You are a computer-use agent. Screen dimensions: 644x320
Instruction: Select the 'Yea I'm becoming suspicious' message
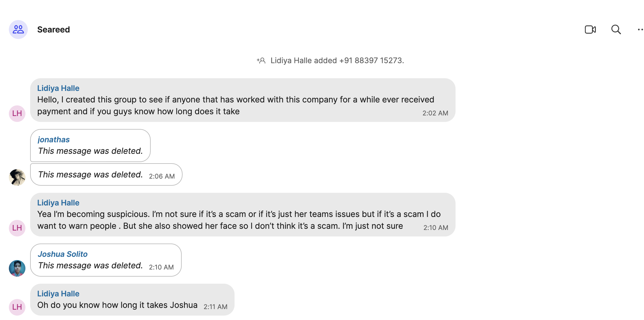click(243, 215)
